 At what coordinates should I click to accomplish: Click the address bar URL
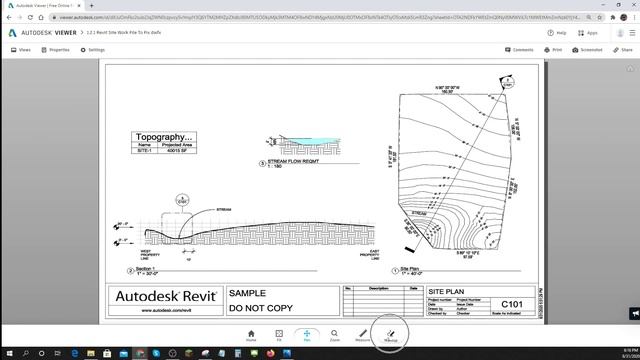pyautogui.click(x=319, y=17)
